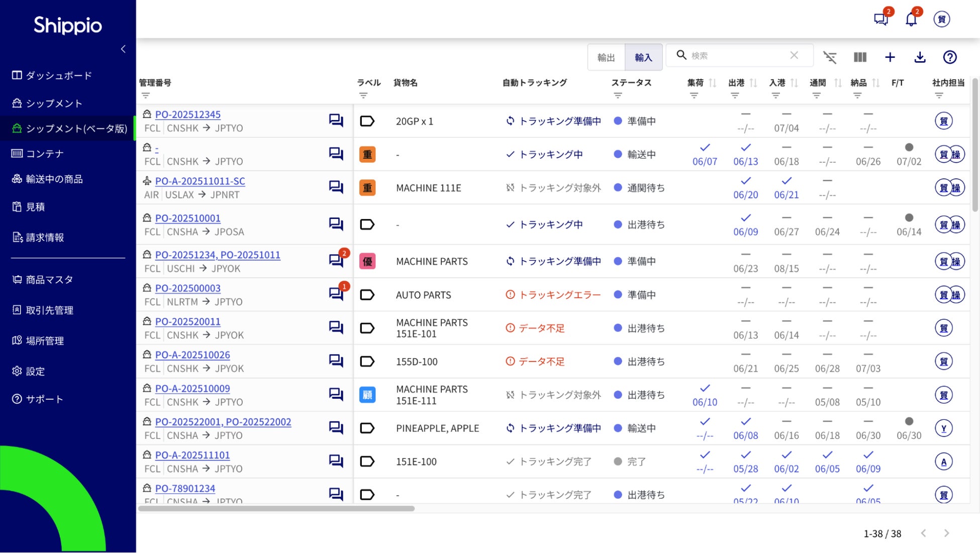The image size is (980, 553).
Task: Select the 輸入 import toggle
Action: pyautogui.click(x=643, y=57)
